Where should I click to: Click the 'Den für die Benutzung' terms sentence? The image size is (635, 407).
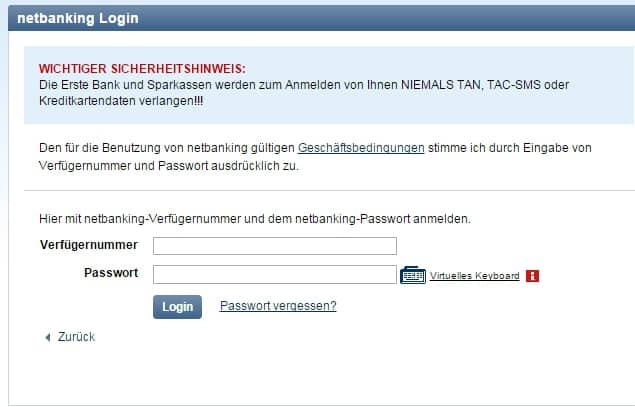point(315,148)
